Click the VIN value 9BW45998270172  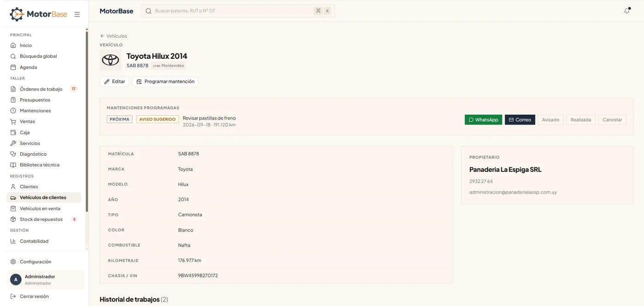coord(198,276)
